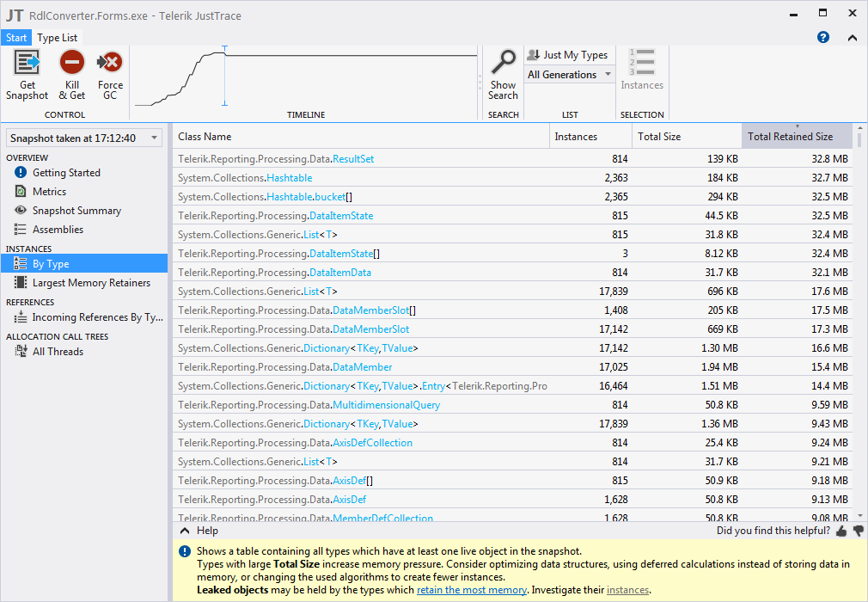Image resolution: width=868 pixels, height=602 pixels.
Task: Open the Snapshot taken at 17:12:40 dropdown
Action: [x=83, y=138]
